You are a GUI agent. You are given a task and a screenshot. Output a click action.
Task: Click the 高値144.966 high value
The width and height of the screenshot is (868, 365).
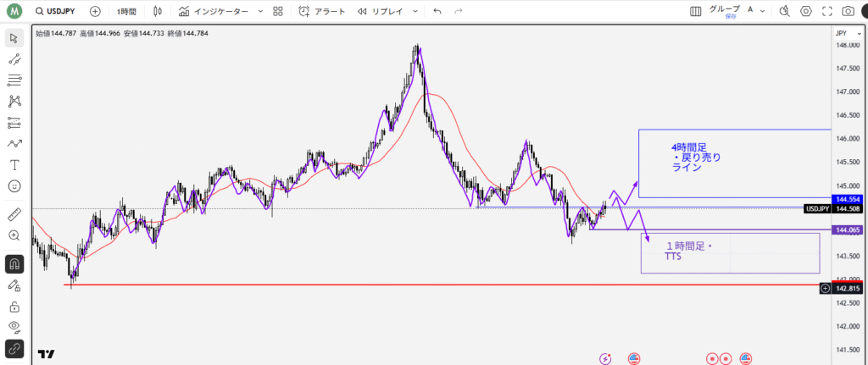point(100,33)
